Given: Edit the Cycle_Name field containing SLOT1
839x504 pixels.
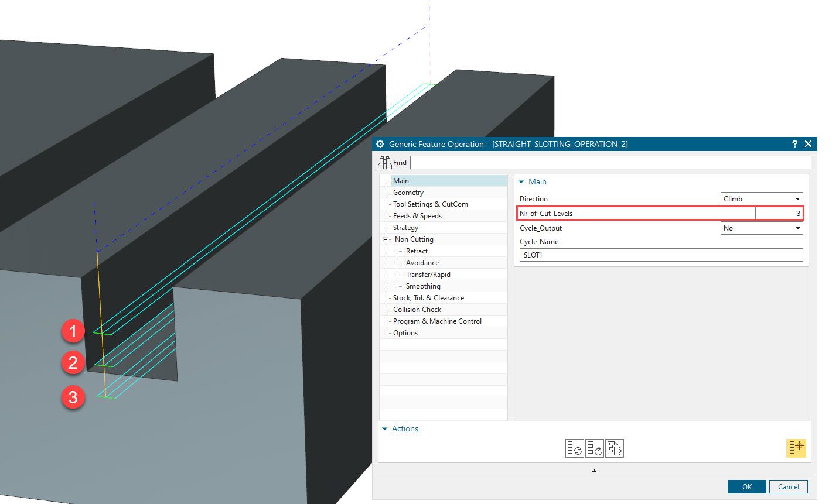Looking at the screenshot, I should pyautogui.click(x=661, y=255).
